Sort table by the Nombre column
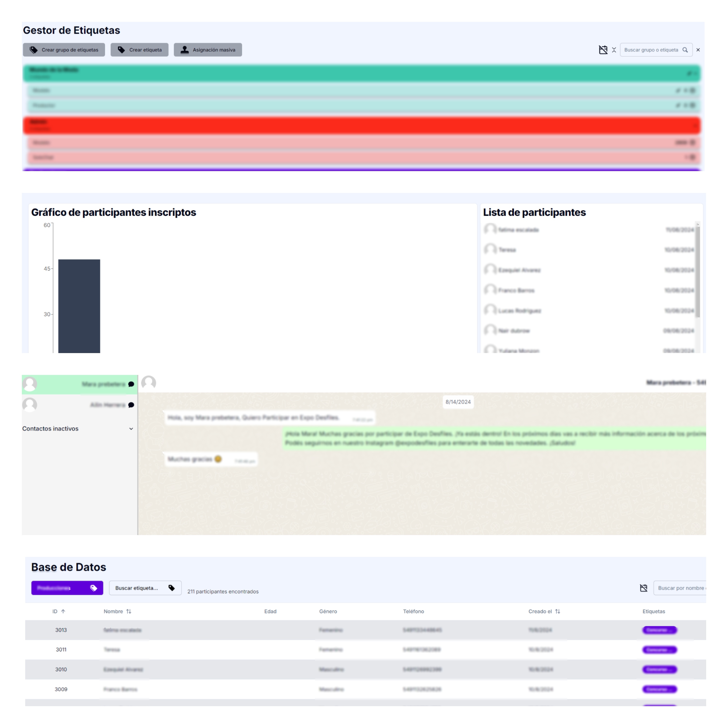 click(117, 611)
